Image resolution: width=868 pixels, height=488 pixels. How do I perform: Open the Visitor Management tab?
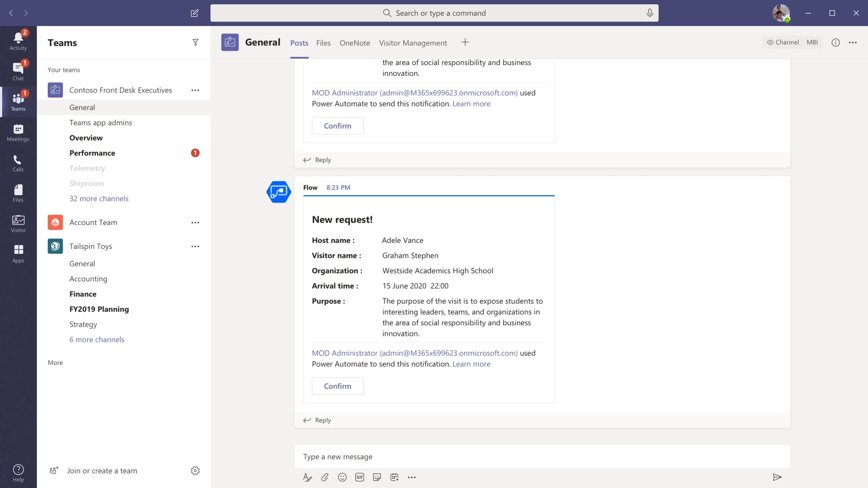[x=413, y=43]
